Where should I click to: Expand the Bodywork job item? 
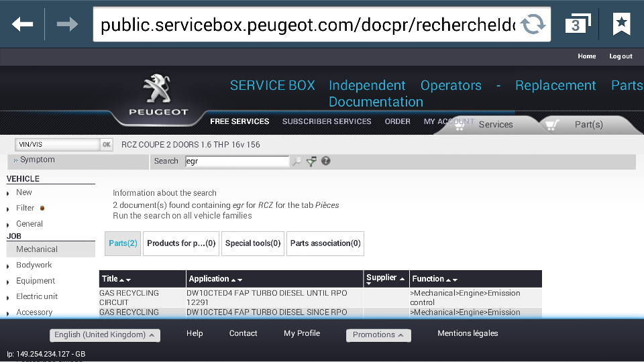[x=34, y=265]
